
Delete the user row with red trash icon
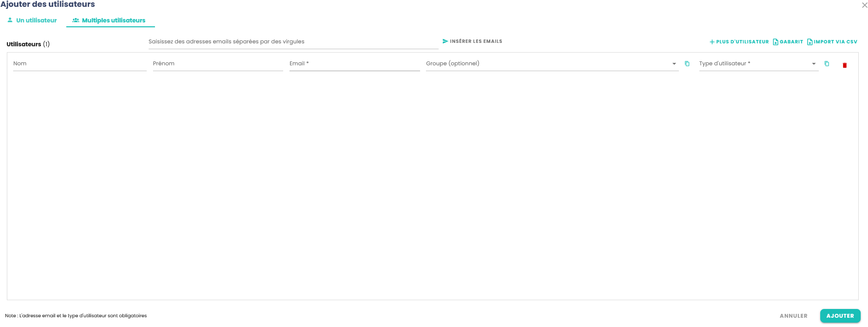click(845, 65)
